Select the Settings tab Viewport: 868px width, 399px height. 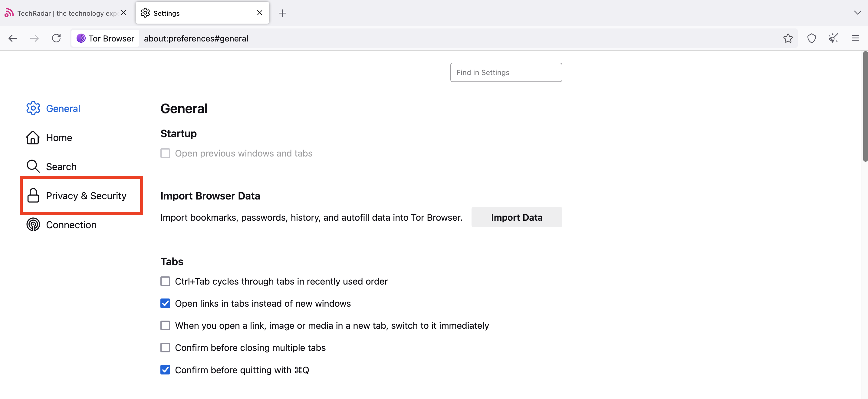pos(202,13)
